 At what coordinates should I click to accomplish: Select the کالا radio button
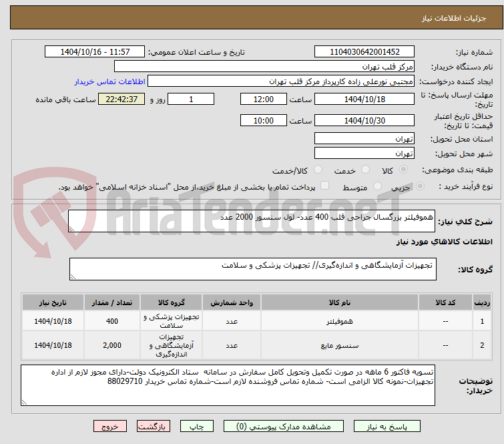tap(403, 170)
